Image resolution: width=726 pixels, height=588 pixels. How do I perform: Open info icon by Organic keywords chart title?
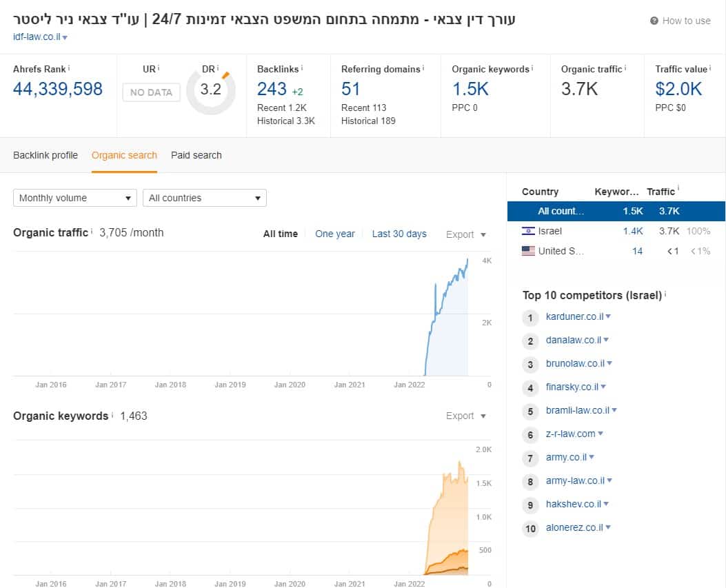(112, 414)
